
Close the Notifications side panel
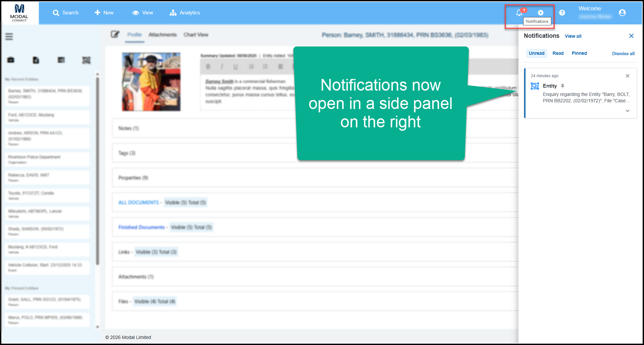(631, 36)
